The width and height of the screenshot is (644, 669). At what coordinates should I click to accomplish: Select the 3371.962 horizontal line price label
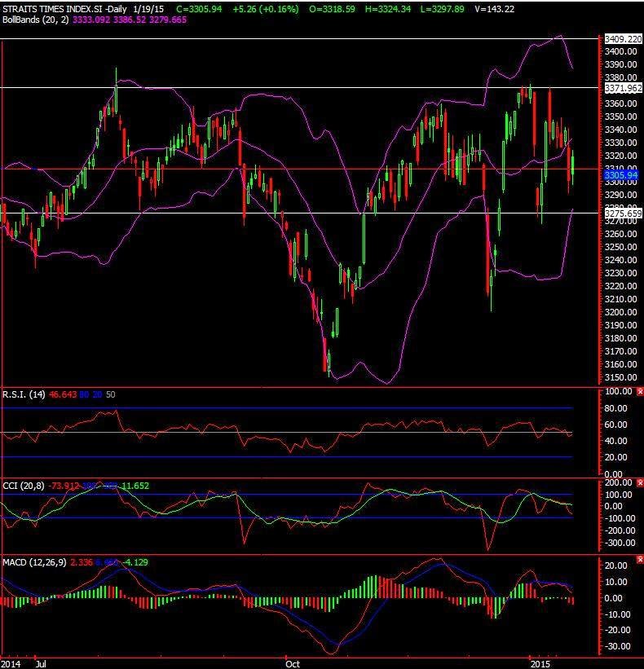pos(623,88)
